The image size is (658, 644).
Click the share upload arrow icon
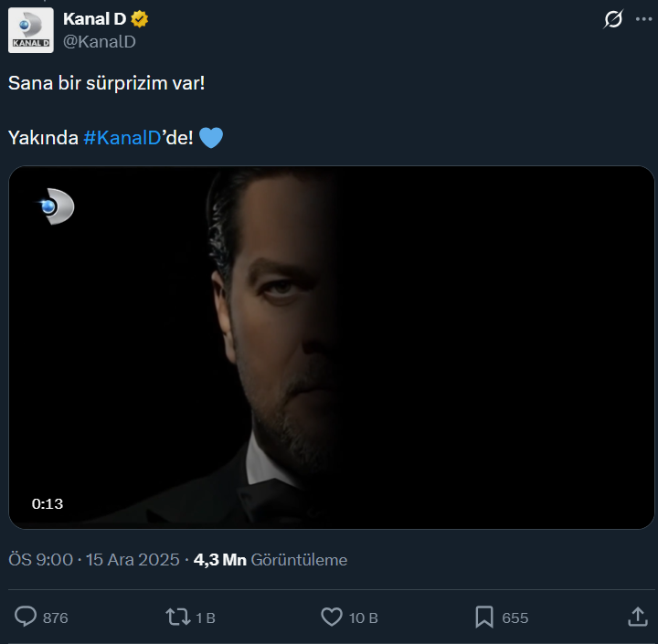click(x=638, y=618)
